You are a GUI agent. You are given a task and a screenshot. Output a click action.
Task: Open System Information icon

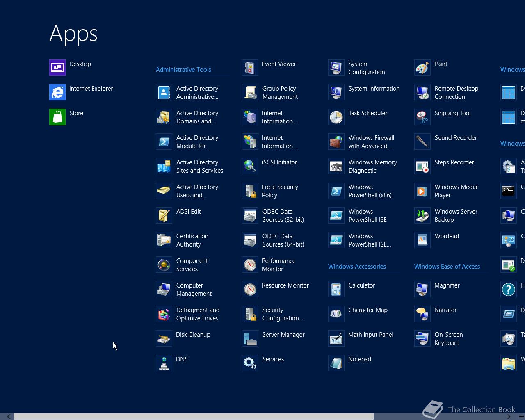(x=336, y=92)
